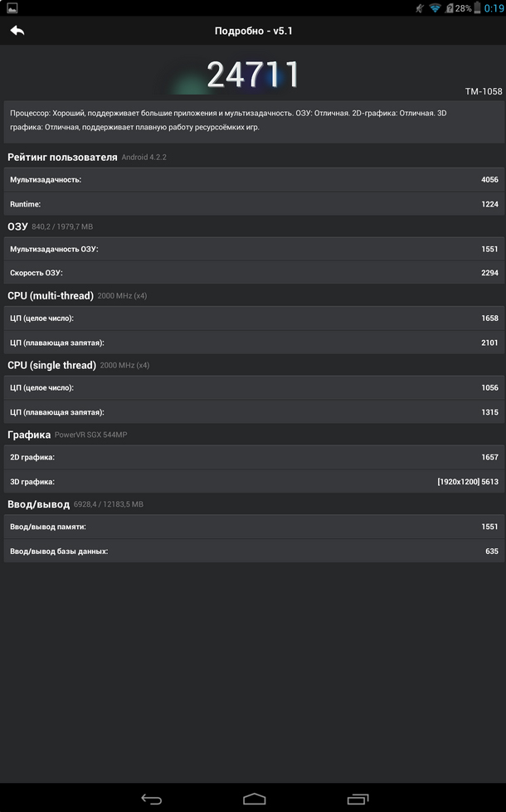The width and height of the screenshot is (506, 812).
Task: Tap the picture notification icon
Action: [10, 7]
